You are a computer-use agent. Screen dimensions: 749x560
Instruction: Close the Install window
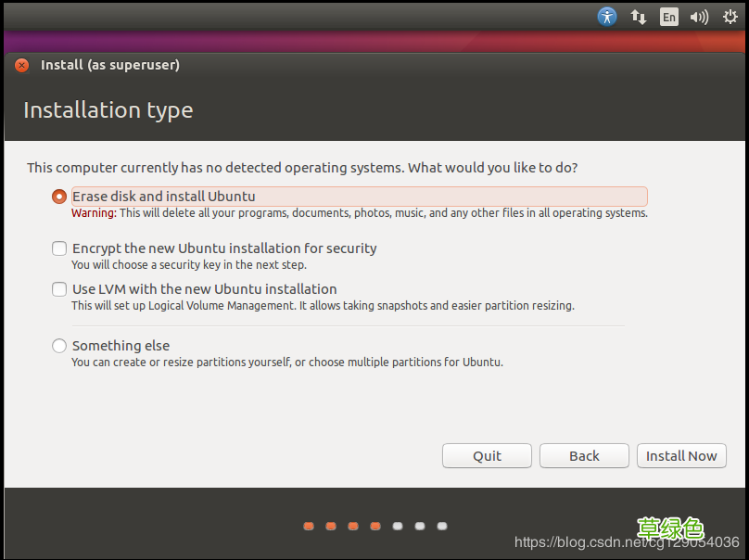click(x=21, y=65)
